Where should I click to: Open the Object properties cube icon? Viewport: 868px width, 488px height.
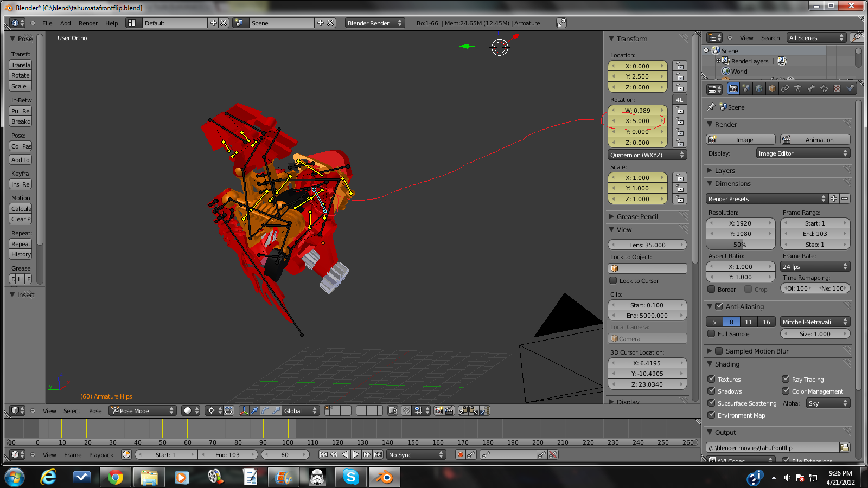(x=772, y=88)
